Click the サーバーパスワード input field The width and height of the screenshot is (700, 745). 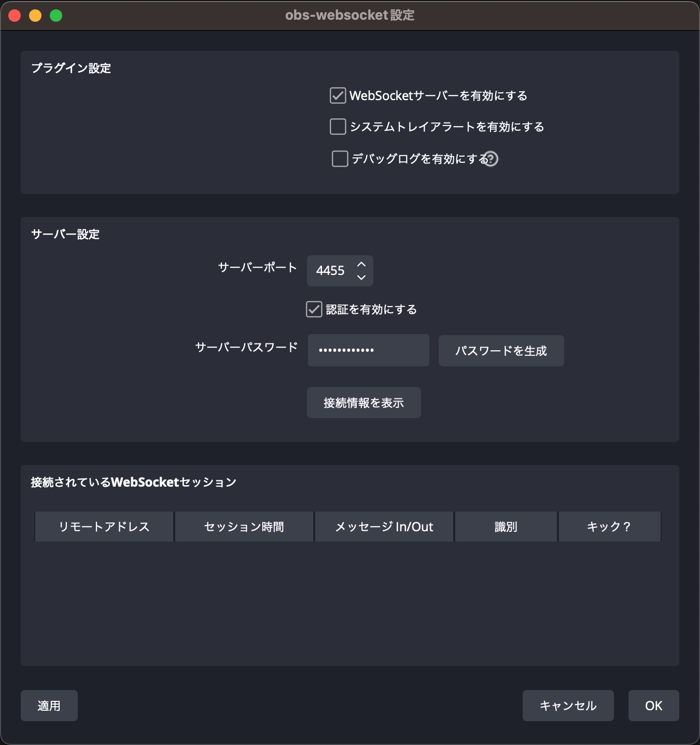coord(369,350)
